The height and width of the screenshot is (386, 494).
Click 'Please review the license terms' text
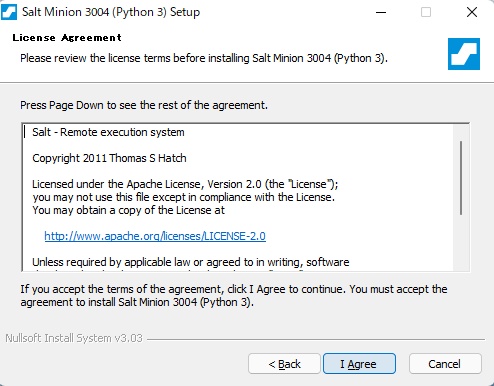(x=204, y=58)
